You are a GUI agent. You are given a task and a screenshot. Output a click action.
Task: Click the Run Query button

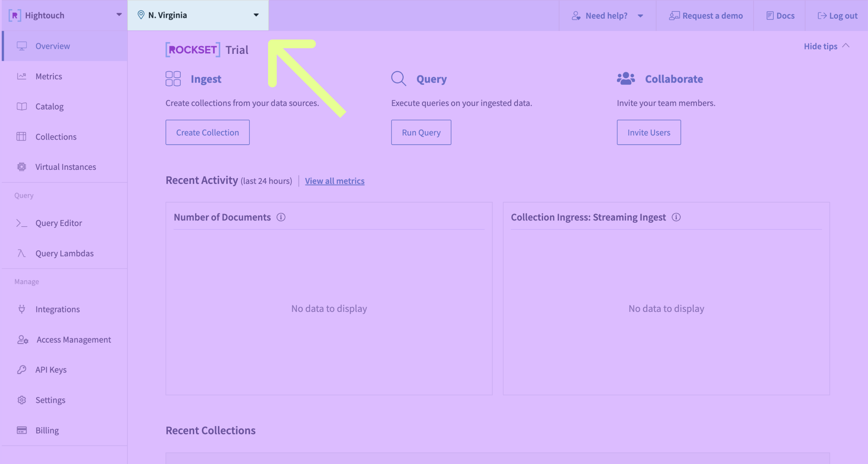point(421,133)
